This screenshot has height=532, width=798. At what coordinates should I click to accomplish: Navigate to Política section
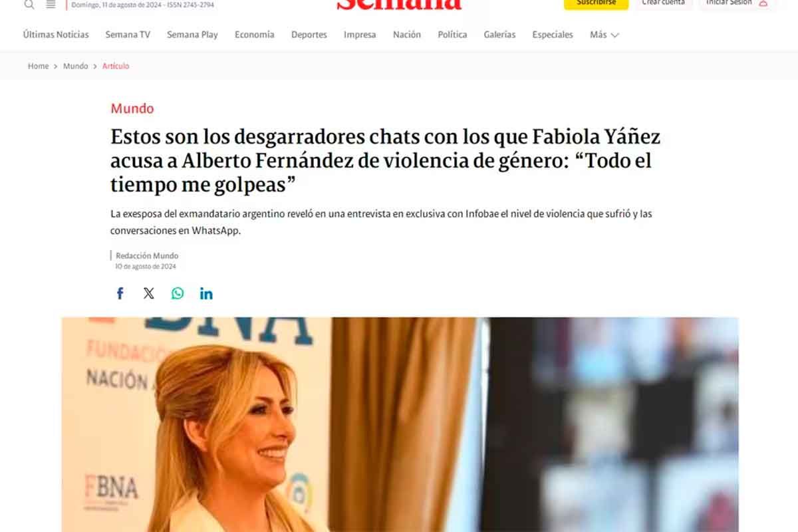point(452,35)
